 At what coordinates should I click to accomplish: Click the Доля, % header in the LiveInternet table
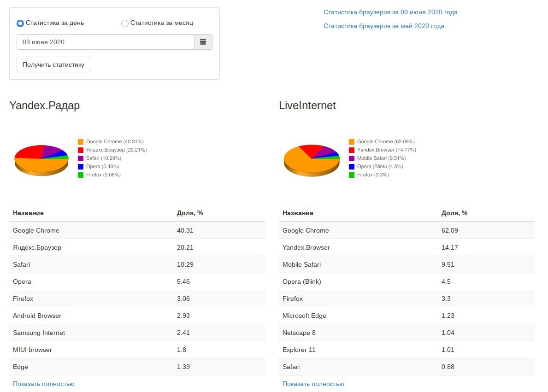(454, 213)
